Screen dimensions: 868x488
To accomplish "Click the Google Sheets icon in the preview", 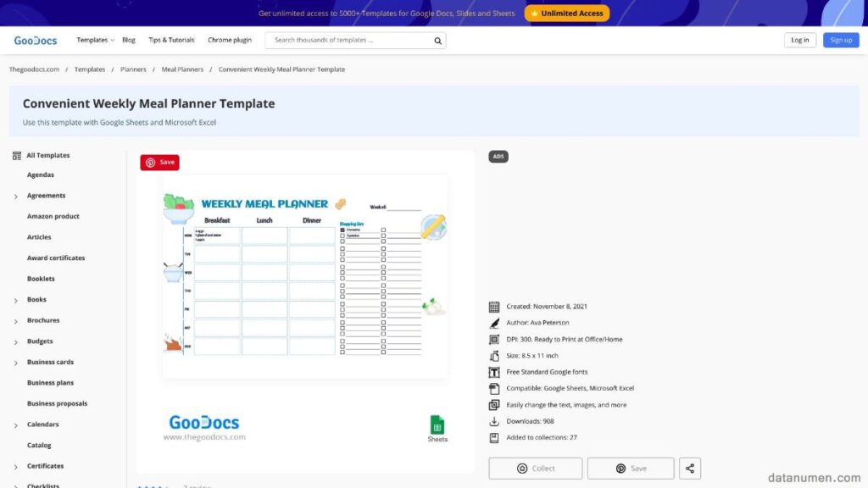I will coord(437,425).
